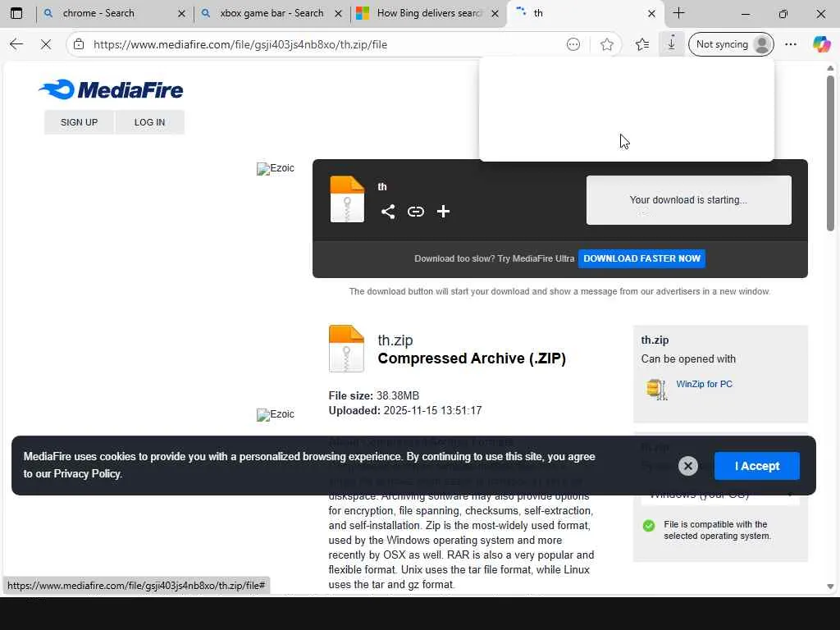840x630 pixels.
Task: Select 'File size: 38.38MB' text
Action: pyautogui.click(x=374, y=396)
